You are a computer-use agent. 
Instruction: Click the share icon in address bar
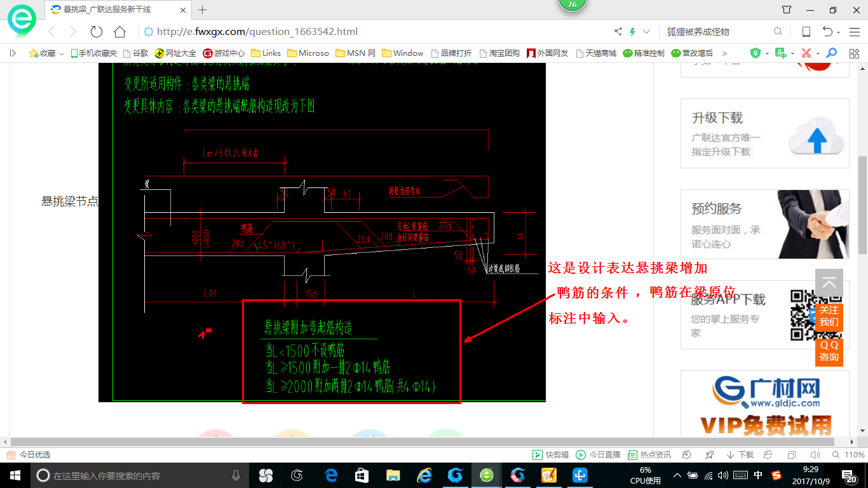(618, 32)
